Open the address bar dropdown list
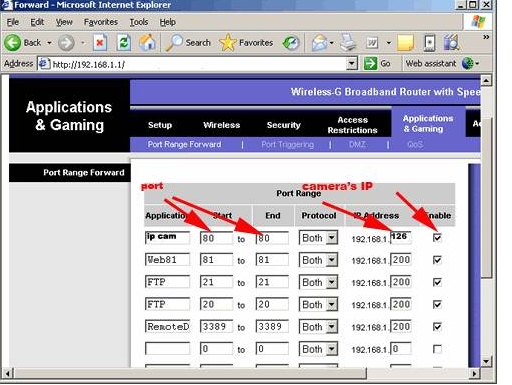Image resolution: width=512 pixels, height=385 pixels. pyautogui.click(x=352, y=63)
